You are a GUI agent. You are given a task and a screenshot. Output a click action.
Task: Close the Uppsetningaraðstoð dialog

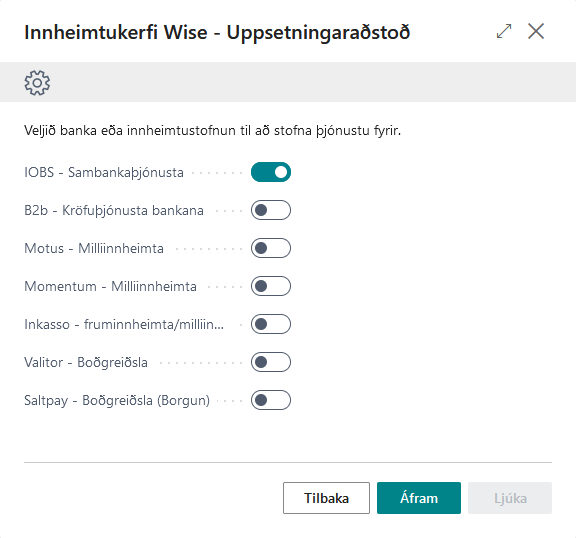point(536,31)
